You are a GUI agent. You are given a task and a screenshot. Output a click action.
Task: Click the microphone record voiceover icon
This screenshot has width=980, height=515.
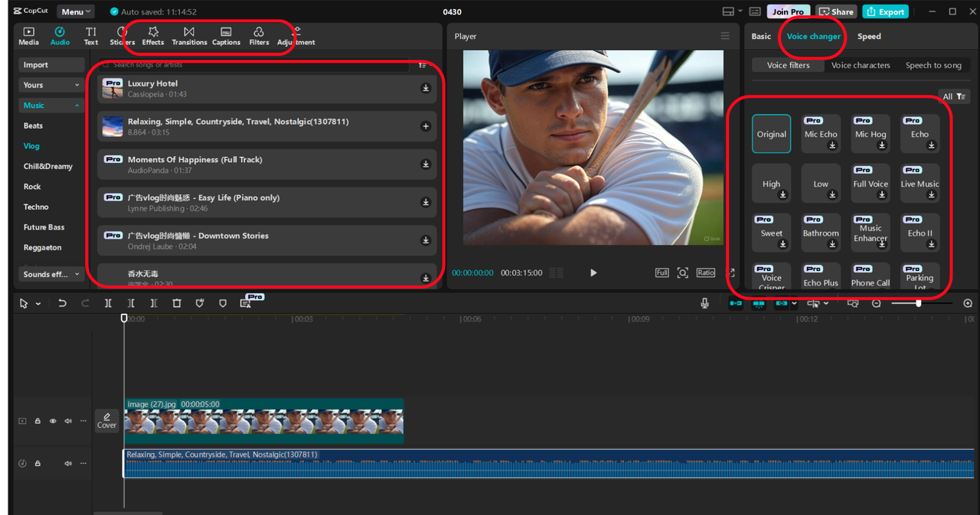(x=704, y=303)
